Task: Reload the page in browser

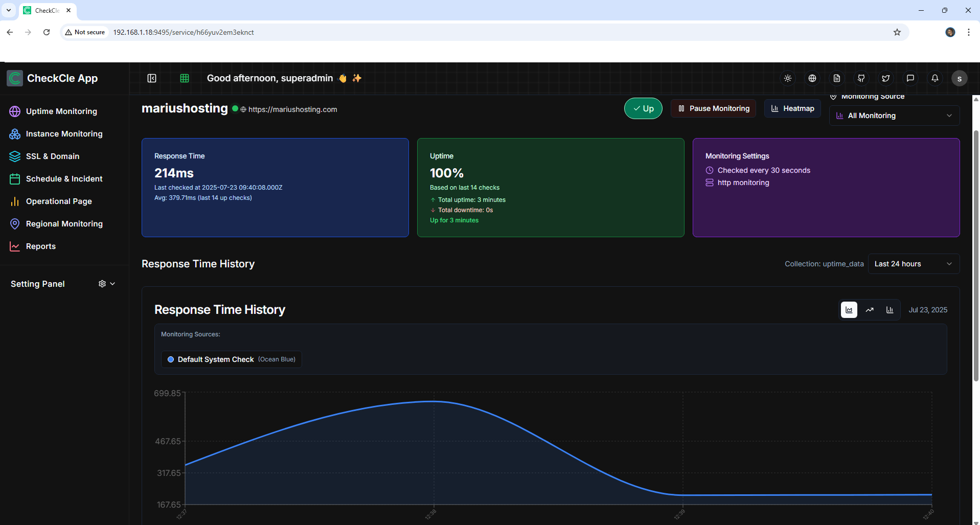Action: point(47,32)
